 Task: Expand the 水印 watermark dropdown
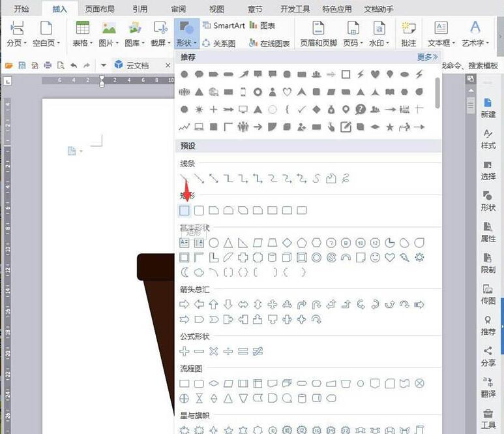point(379,33)
